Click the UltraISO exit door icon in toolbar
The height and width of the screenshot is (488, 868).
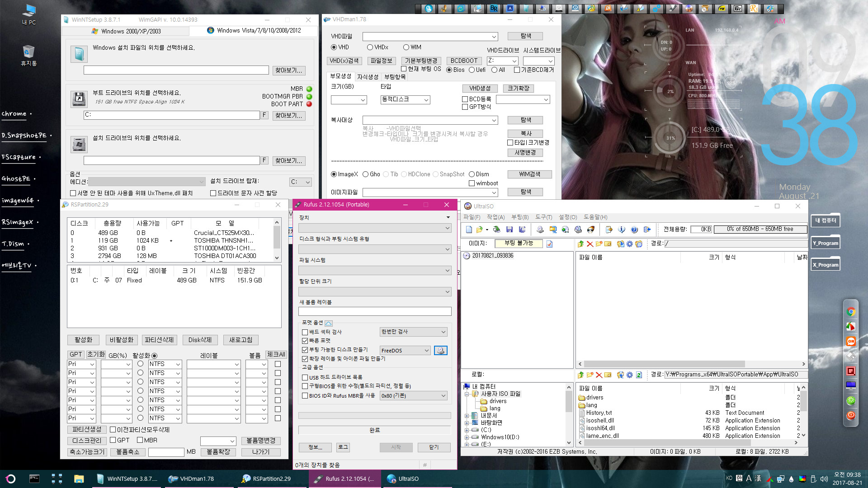pyautogui.click(x=647, y=230)
